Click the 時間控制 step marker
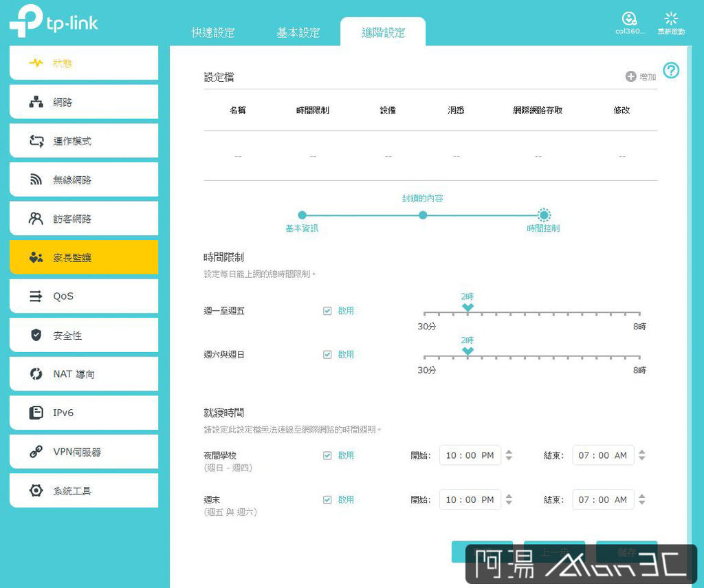This screenshot has width=704, height=588. (544, 215)
